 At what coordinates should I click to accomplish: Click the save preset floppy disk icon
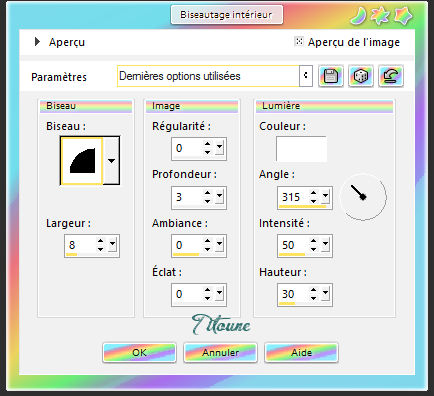(331, 76)
